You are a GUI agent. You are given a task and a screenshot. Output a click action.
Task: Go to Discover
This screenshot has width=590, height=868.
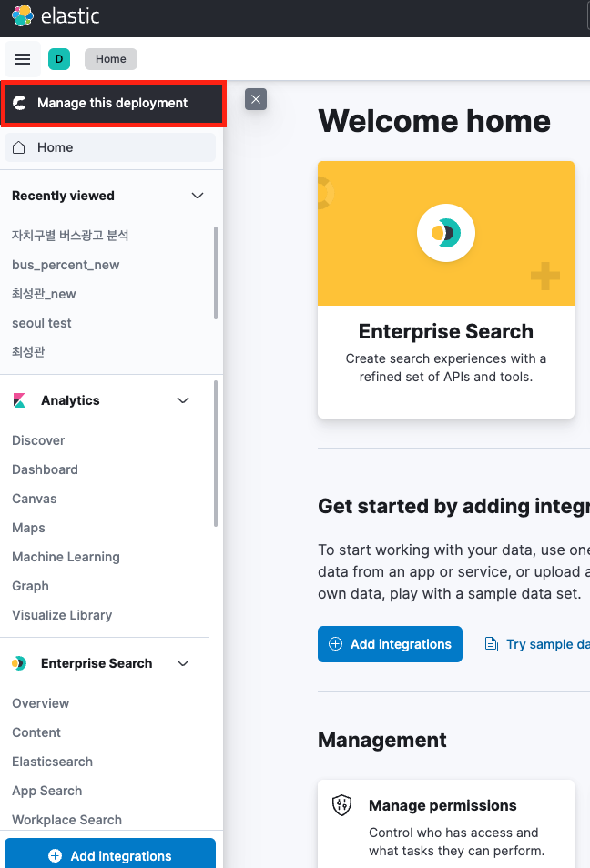point(38,440)
